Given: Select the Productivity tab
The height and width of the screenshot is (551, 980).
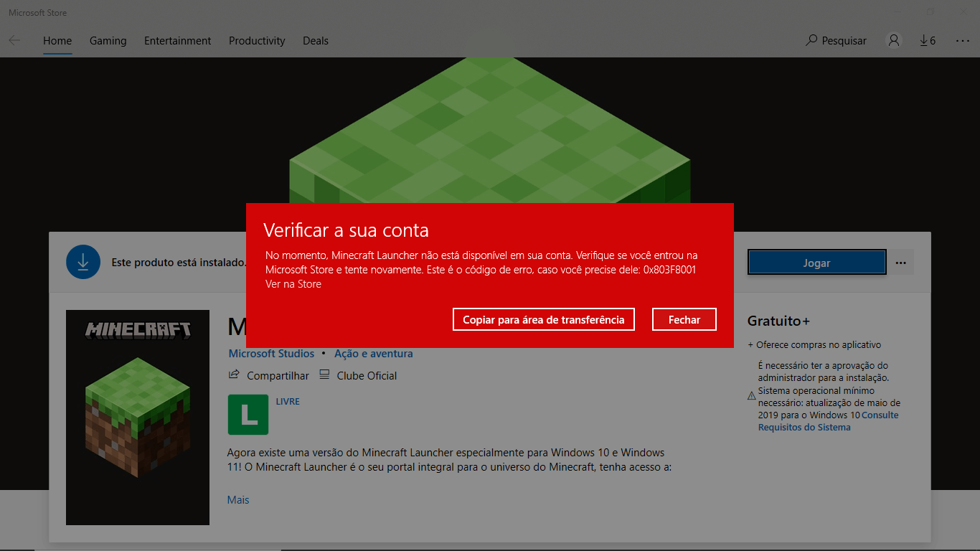Looking at the screenshot, I should 257,41.
